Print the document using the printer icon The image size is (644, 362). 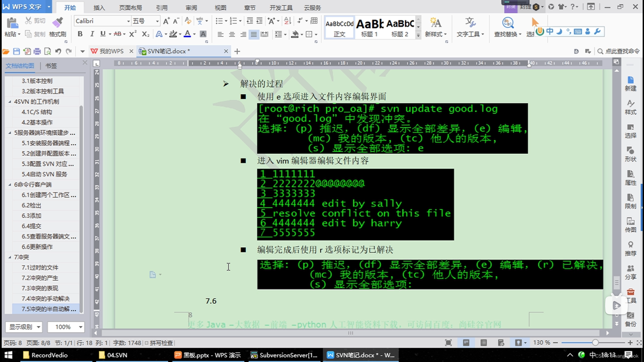pyautogui.click(x=37, y=51)
